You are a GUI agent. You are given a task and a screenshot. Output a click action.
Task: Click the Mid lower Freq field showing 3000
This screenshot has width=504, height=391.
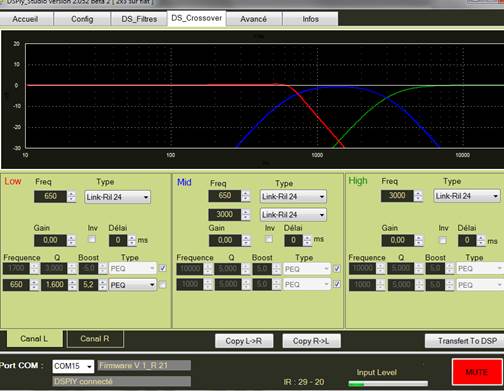[x=225, y=214]
